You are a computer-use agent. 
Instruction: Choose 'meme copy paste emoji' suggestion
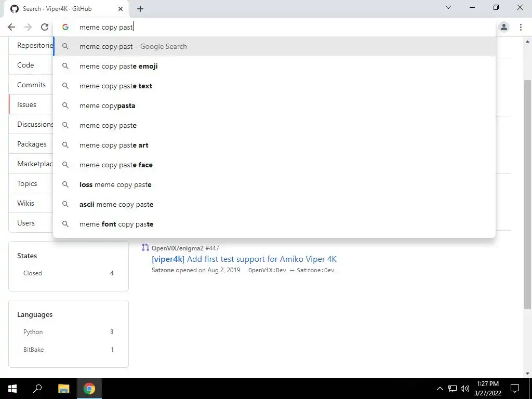(274, 66)
